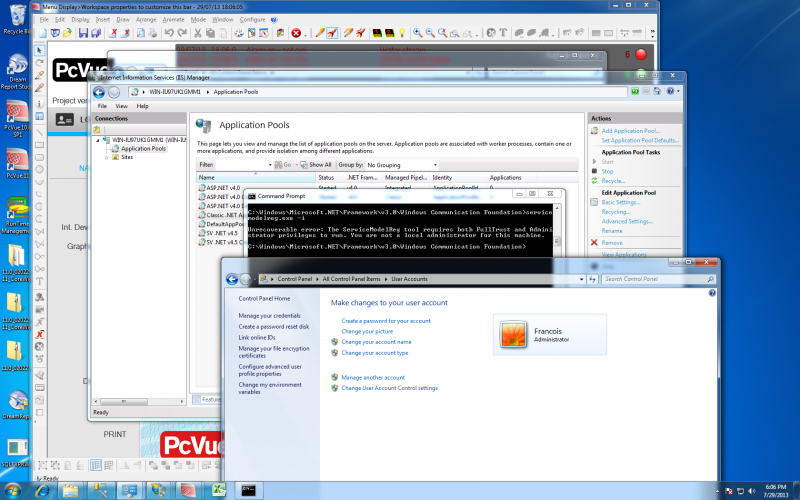The width and height of the screenshot is (800, 500).
Task: Click Internet Explorer icon on taskbar
Action: (42, 491)
